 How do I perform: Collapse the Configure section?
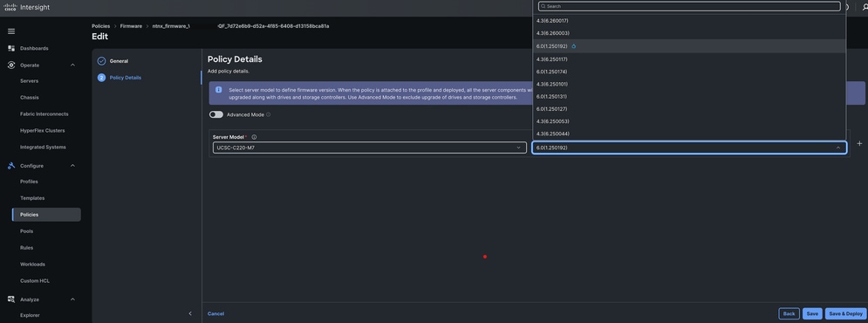[x=72, y=166]
